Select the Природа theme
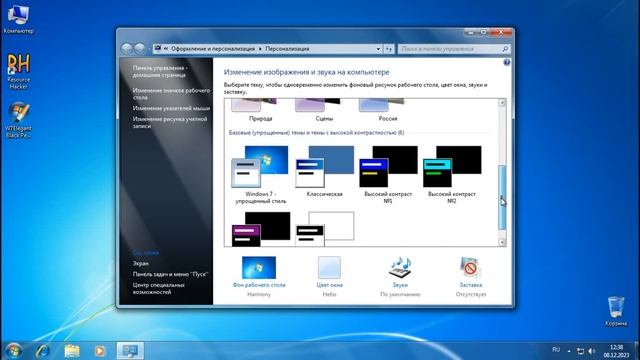Screen dimensions: 640x360 pyautogui.click(x=260, y=111)
